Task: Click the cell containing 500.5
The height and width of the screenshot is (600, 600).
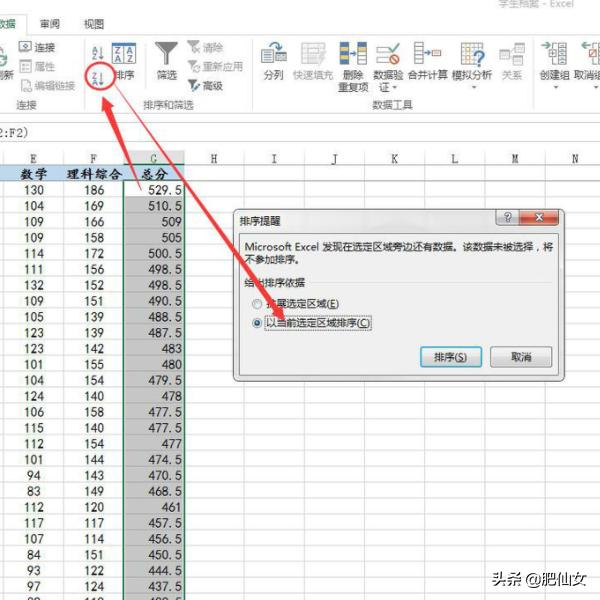Action: click(x=154, y=253)
